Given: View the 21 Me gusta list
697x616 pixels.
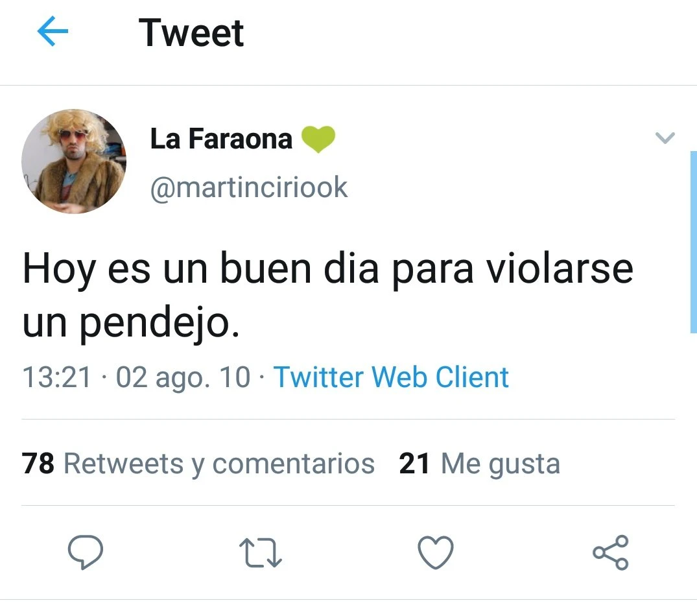Looking at the screenshot, I should [479, 464].
